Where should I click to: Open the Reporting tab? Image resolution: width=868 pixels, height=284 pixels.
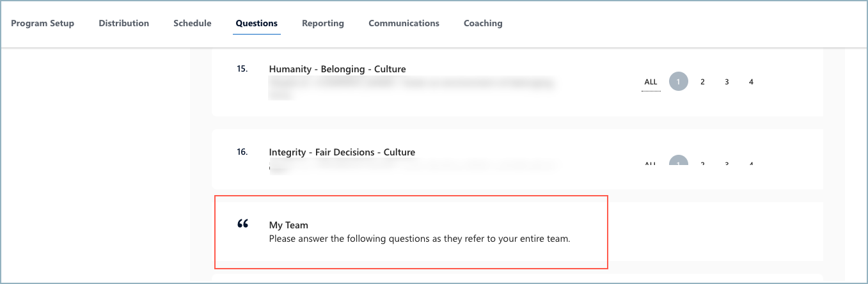323,23
